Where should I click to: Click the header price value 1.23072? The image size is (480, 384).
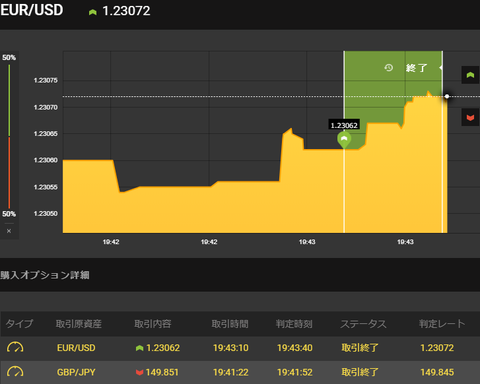[126, 11]
